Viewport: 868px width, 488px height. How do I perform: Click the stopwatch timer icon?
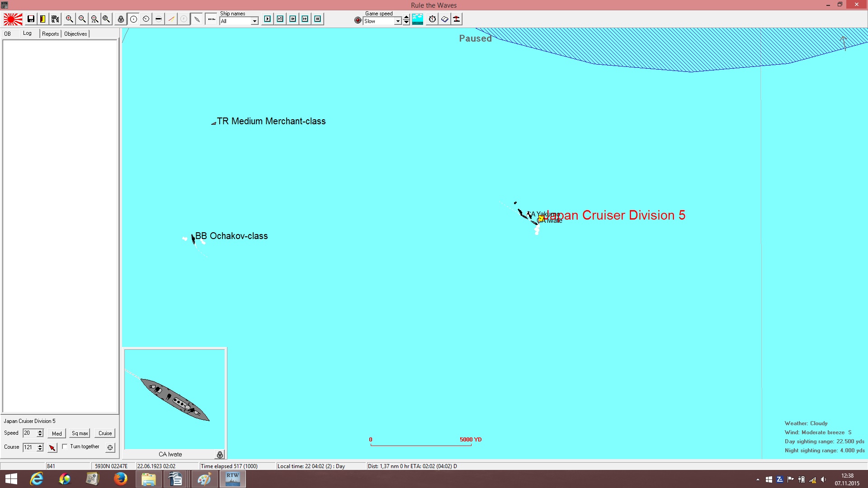433,19
